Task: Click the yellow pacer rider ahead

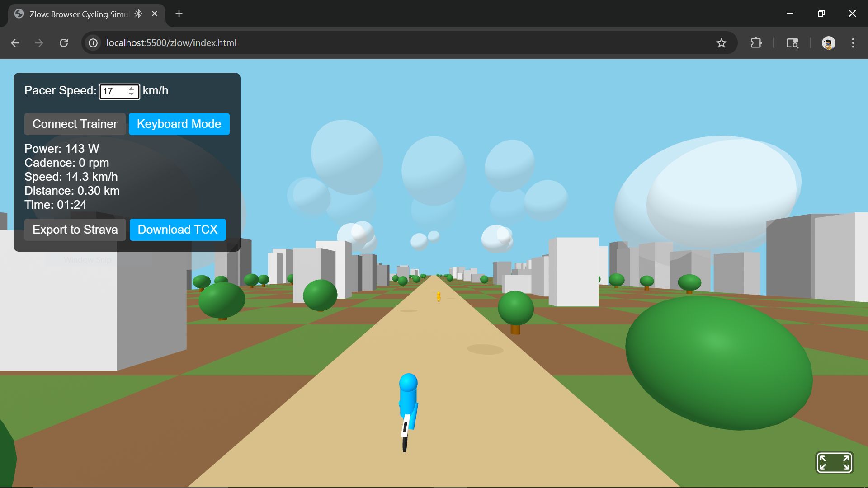Action: pyautogui.click(x=439, y=297)
